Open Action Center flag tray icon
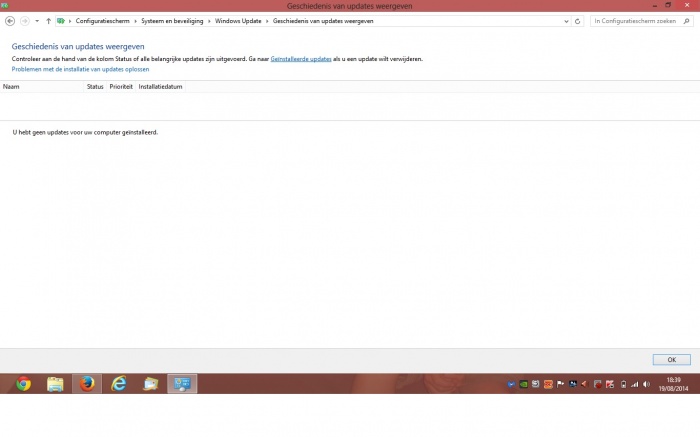This screenshot has width=700, height=437. point(560,384)
